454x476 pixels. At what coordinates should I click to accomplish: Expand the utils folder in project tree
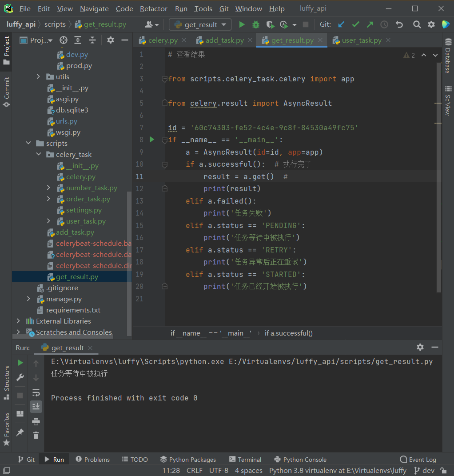pyautogui.click(x=39, y=77)
